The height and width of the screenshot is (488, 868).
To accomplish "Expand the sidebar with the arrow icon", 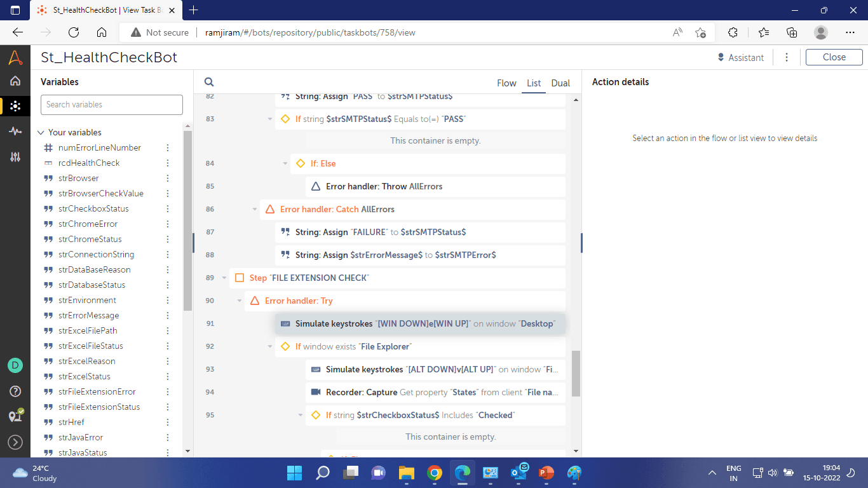I will click(x=15, y=442).
